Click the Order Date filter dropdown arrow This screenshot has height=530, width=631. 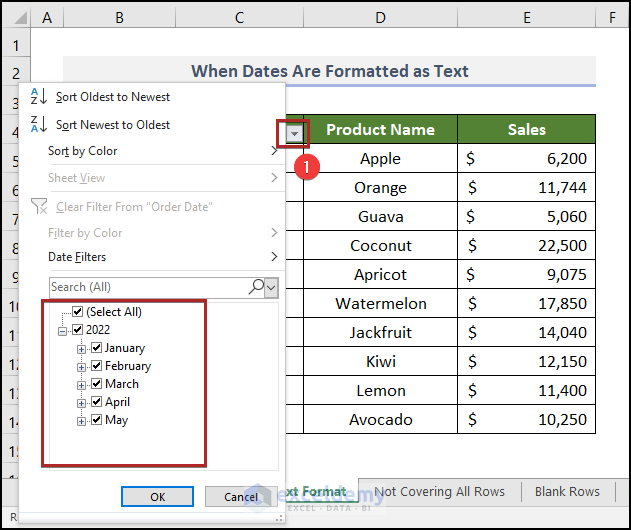point(294,133)
